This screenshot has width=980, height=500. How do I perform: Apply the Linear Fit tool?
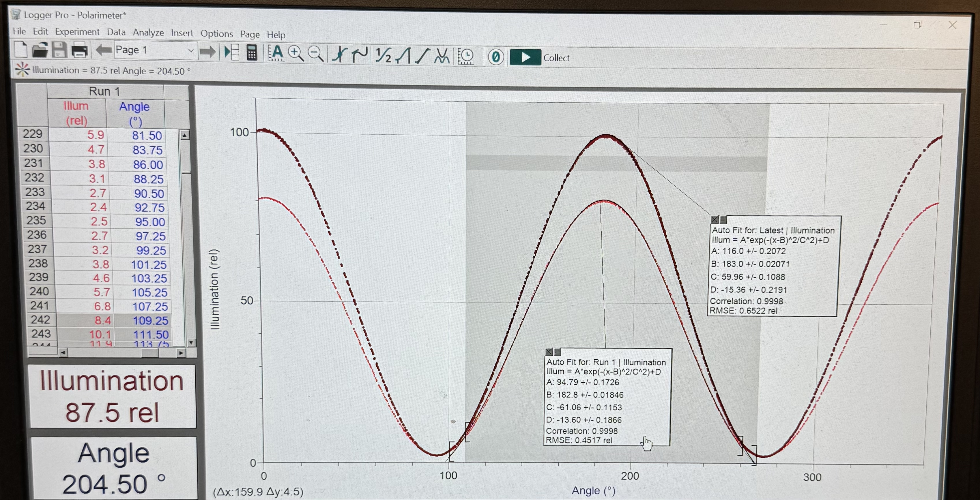[422, 56]
